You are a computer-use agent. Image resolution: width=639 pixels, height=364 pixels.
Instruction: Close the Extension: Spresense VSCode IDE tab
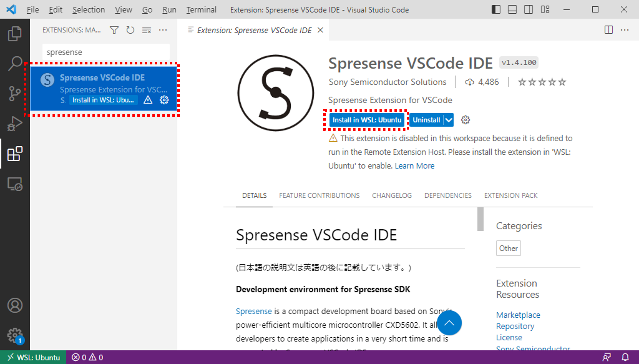coord(320,30)
